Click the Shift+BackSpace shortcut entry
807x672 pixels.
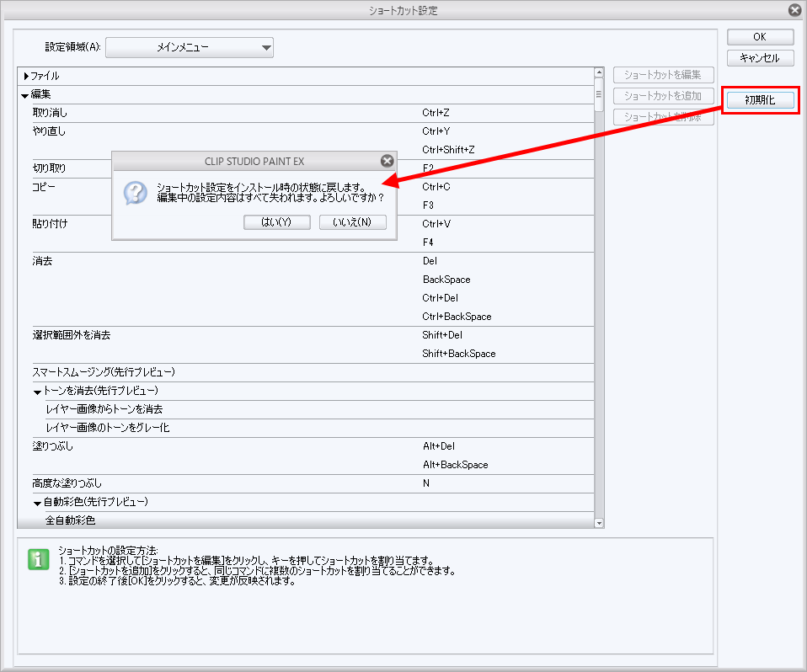click(x=459, y=354)
